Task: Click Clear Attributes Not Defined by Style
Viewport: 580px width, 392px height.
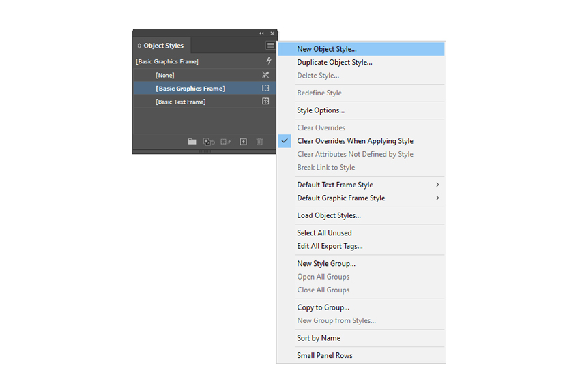Action: [361, 155]
